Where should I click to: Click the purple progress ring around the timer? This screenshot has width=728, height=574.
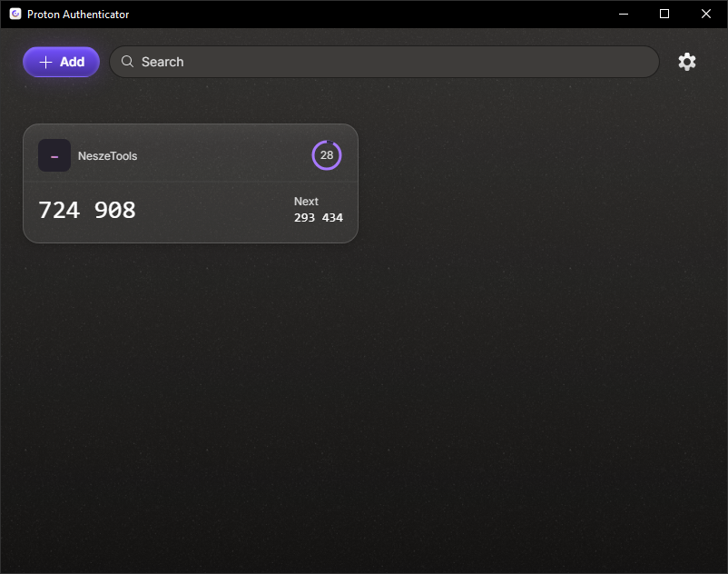[327, 141]
